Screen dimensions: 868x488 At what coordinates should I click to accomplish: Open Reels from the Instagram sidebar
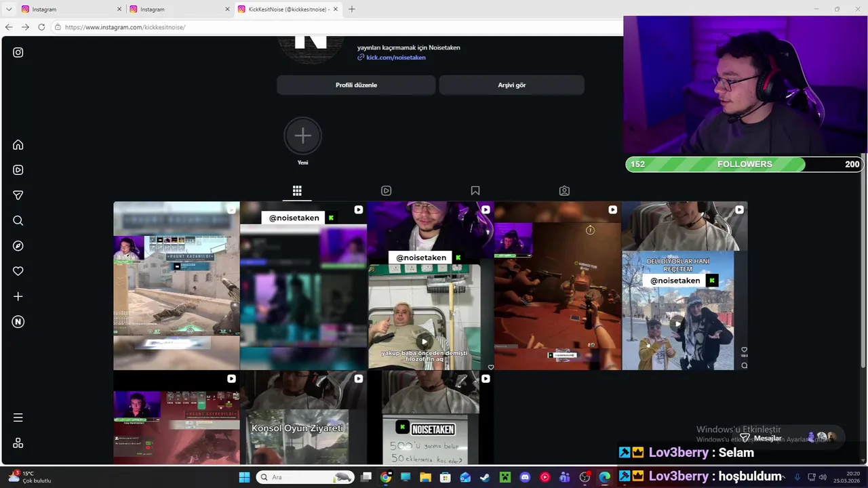click(x=18, y=170)
